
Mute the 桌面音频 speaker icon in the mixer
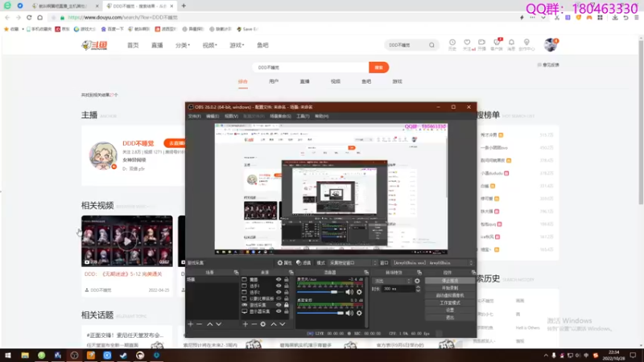pos(349,313)
